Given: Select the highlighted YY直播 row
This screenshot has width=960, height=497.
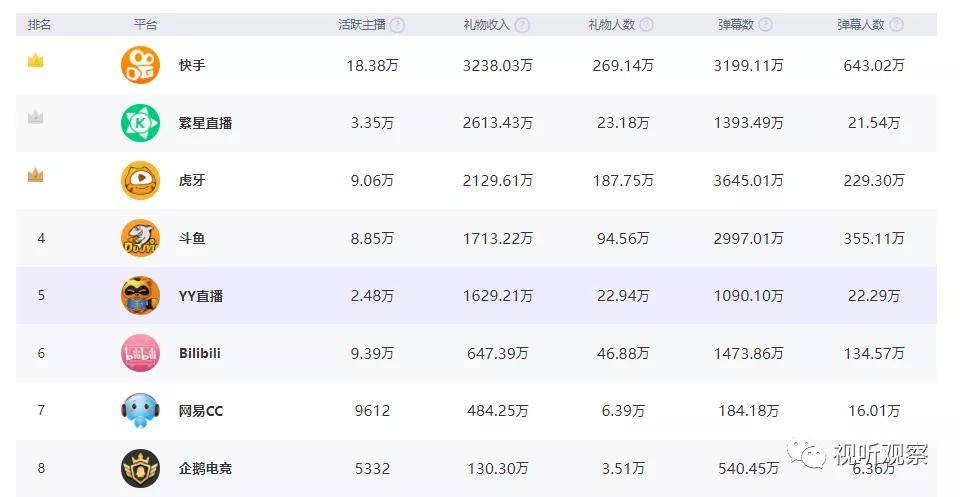Looking at the screenshot, I should pos(476,296).
